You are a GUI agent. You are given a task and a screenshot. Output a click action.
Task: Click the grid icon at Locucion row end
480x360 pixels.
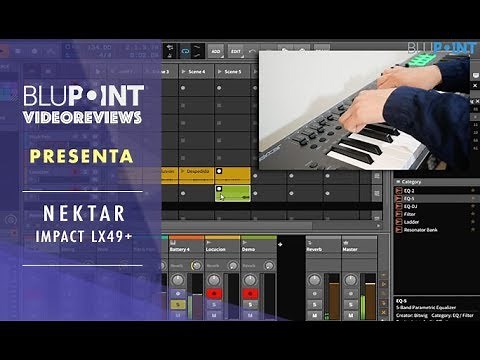(377, 176)
